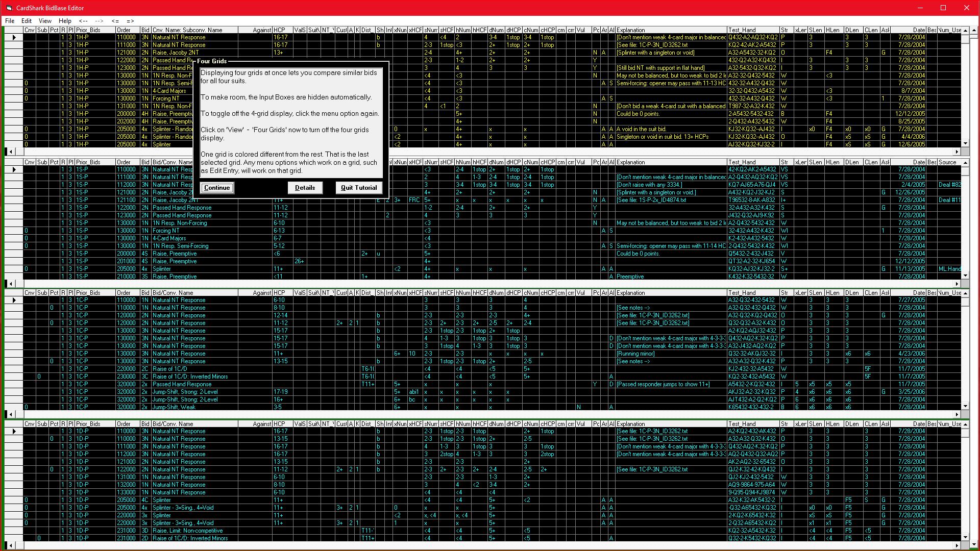Click the '-->' navigation arrow in menu bar
The width and height of the screenshot is (980, 551).
99,21
